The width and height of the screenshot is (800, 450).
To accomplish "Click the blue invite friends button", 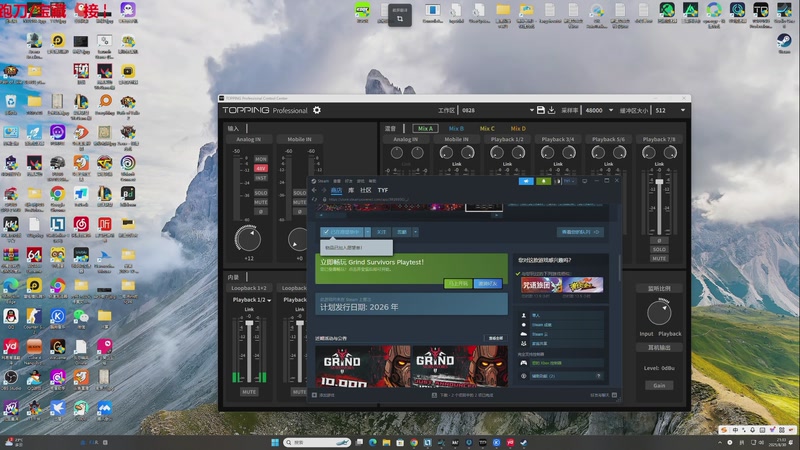I will [488, 284].
